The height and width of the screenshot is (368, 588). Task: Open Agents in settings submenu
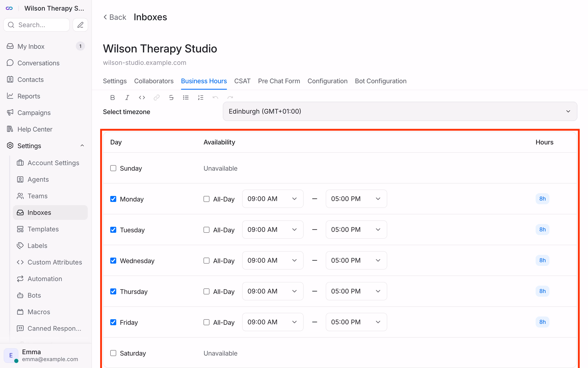50,179
